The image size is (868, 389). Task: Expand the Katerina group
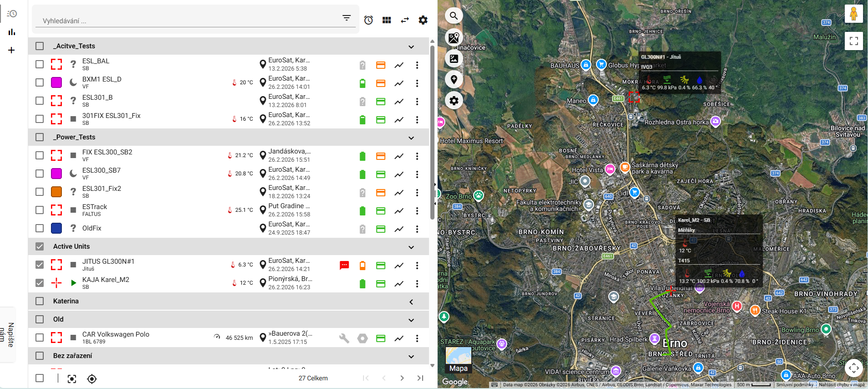(411, 302)
